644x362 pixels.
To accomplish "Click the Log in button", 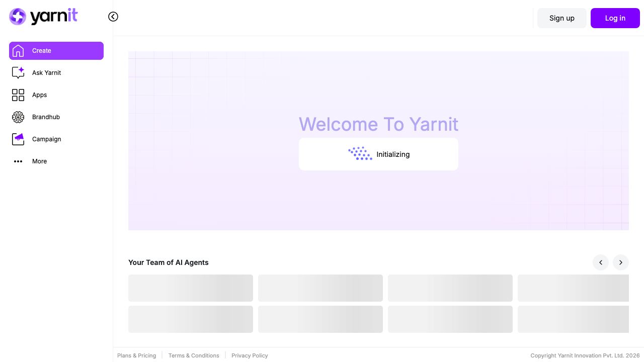I will pyautogui.click(x=615, y=18).
